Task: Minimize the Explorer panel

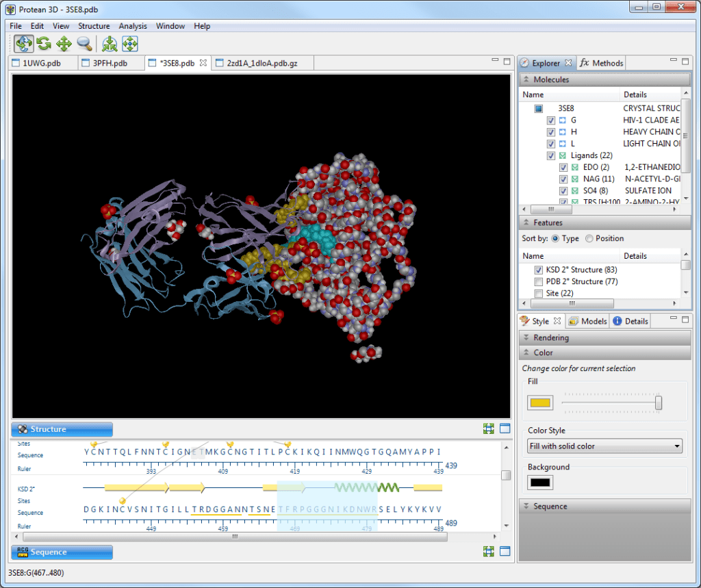Action: point(674,60)
